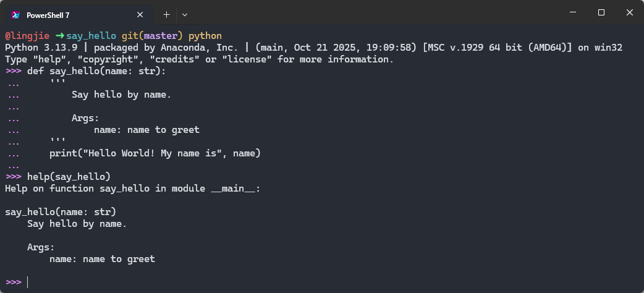
Task: Open a new tab with the plus button
Action: click(x=166, y=15)
